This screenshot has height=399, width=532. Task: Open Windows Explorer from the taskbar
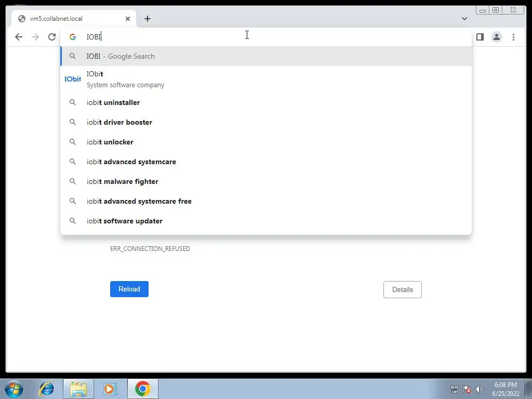click(78, 389)
